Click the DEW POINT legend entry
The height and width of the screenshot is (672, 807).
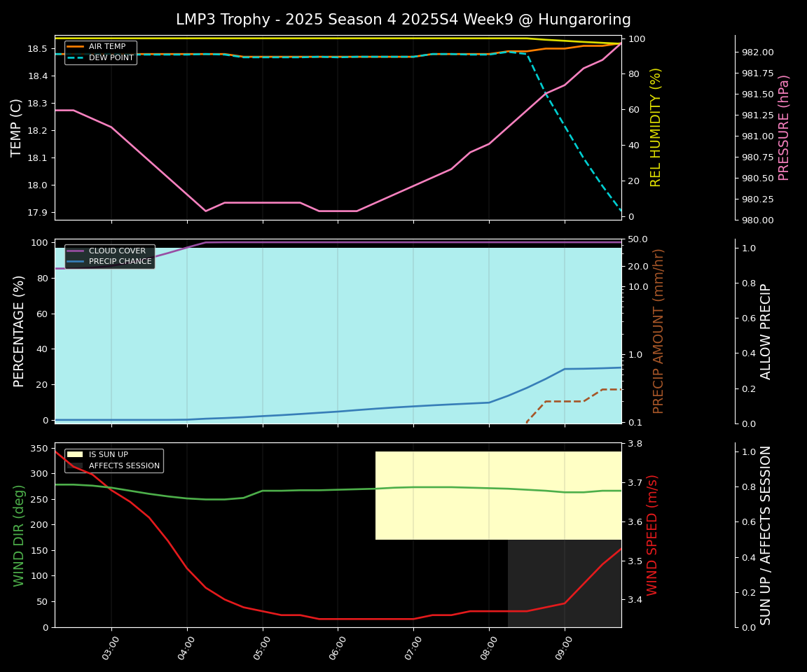[111, 58]
